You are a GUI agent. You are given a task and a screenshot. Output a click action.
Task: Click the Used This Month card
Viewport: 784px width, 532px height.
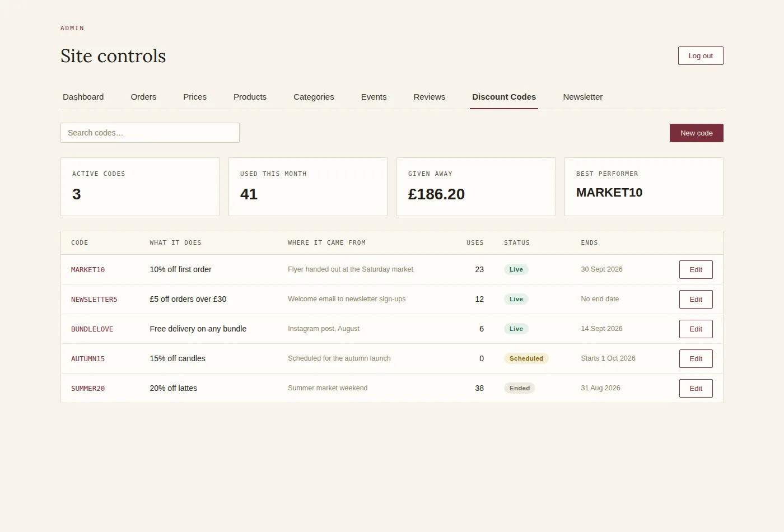point(308,186)
